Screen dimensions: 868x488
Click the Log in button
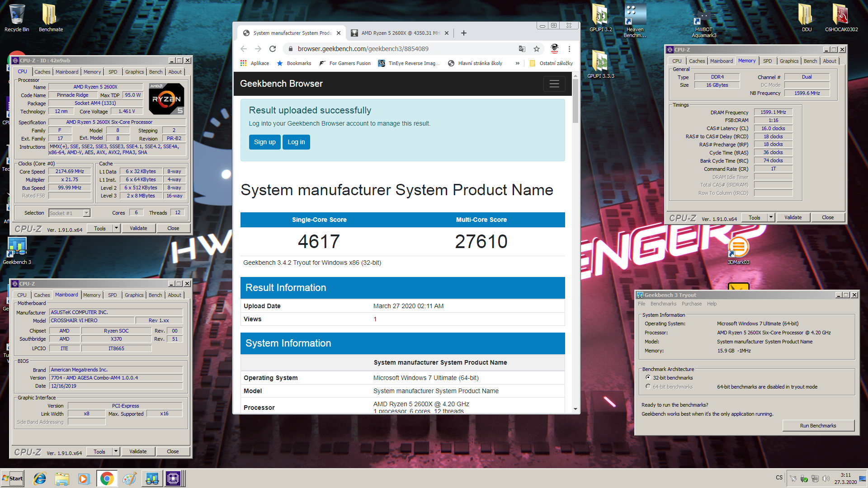click(297, 142)
